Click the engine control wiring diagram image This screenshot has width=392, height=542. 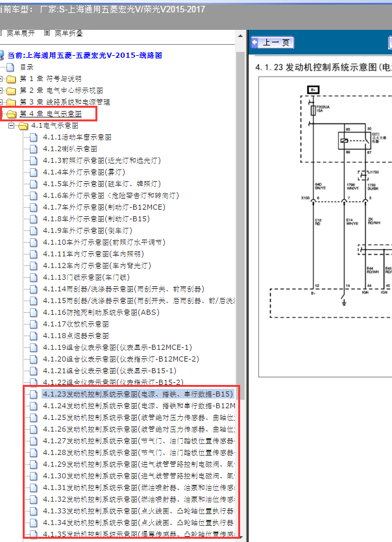[325, 227]
